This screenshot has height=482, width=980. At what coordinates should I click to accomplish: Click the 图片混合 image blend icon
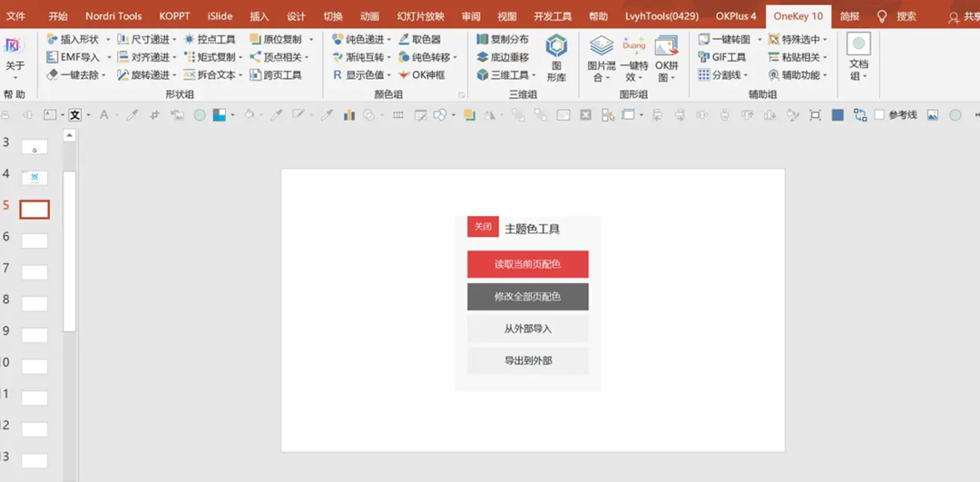pyautogui.click(x=602, y=45)
